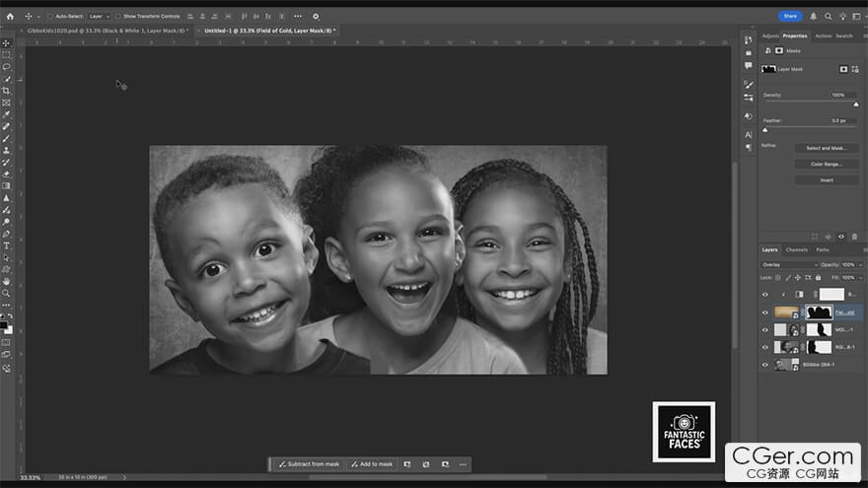Image resolution: width=868 pixels, height=488 pixels.
Task: Pick the Type tool
Action: (6, 245)
